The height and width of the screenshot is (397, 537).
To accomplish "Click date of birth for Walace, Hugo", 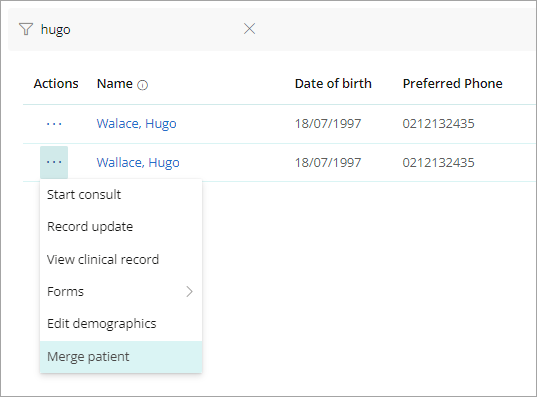I will (x=328, y=124).
